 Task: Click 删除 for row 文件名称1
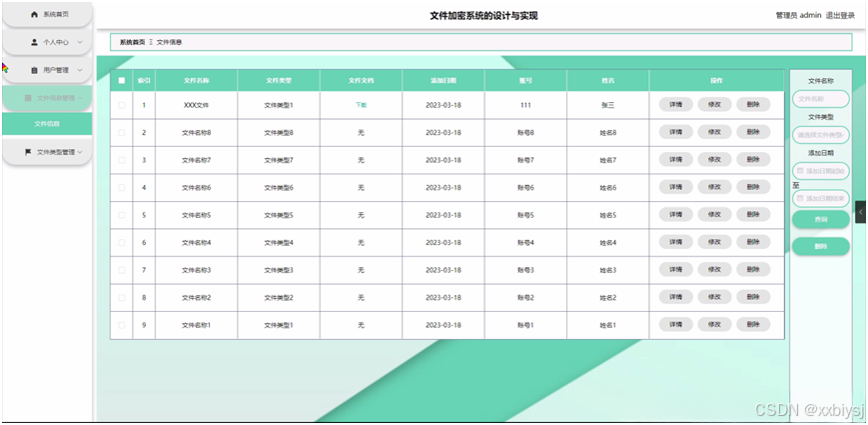tap(753, 325)
